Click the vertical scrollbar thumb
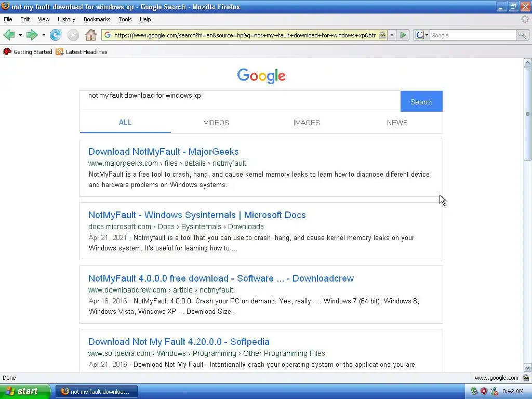Image resolution: width=532 pixels, height=399 pixels. tap(528, 114)
